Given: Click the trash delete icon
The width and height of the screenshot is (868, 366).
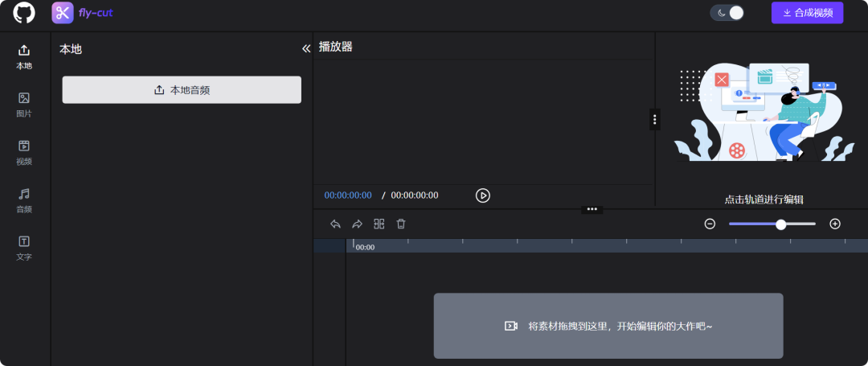Looking at the screenshot, I should tap(401, 224).
